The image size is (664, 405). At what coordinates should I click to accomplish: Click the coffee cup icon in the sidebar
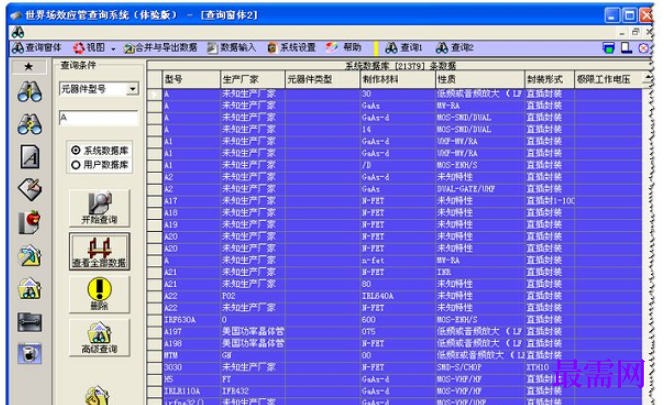tap(30, 354)
